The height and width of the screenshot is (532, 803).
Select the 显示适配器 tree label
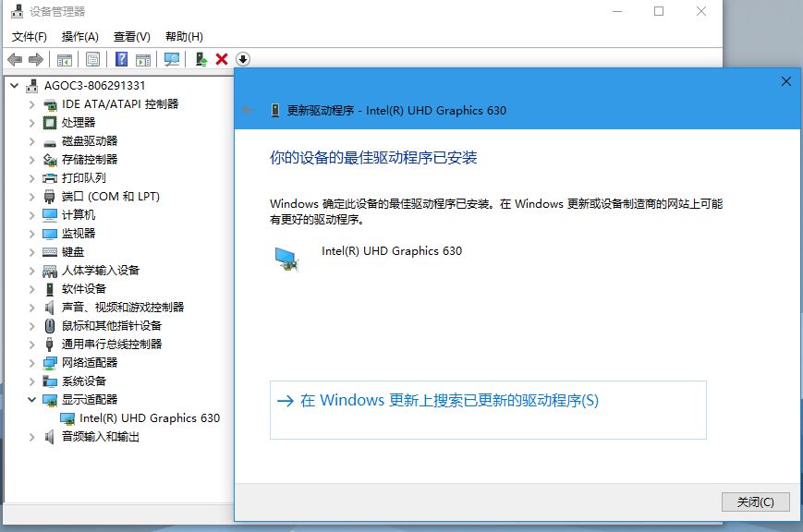90,399
